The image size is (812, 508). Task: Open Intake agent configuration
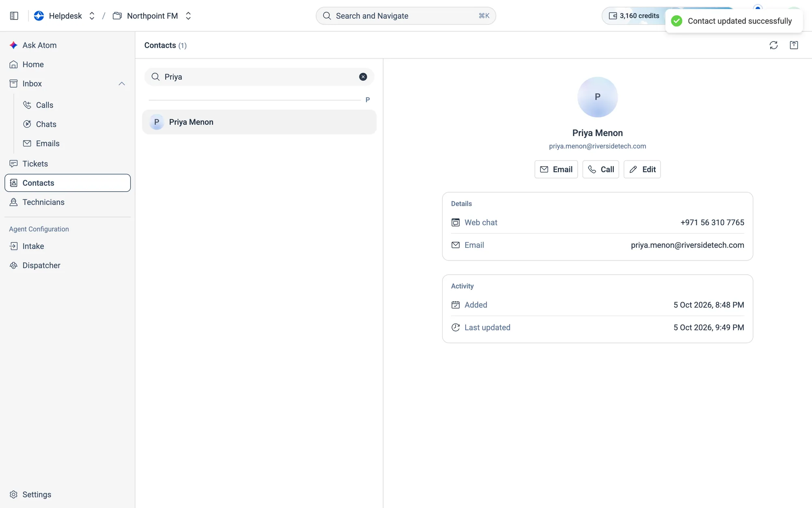coord(67,246)
